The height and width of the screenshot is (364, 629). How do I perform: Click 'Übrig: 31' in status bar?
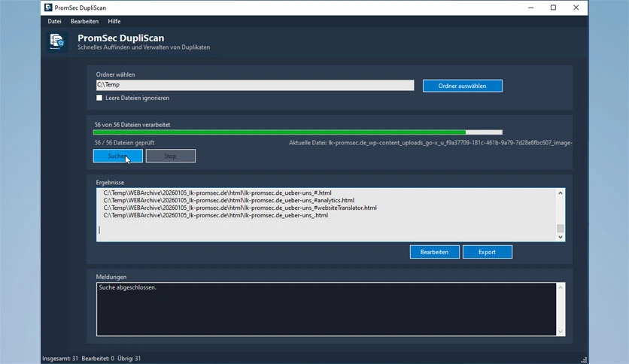(x=129, y=359)
